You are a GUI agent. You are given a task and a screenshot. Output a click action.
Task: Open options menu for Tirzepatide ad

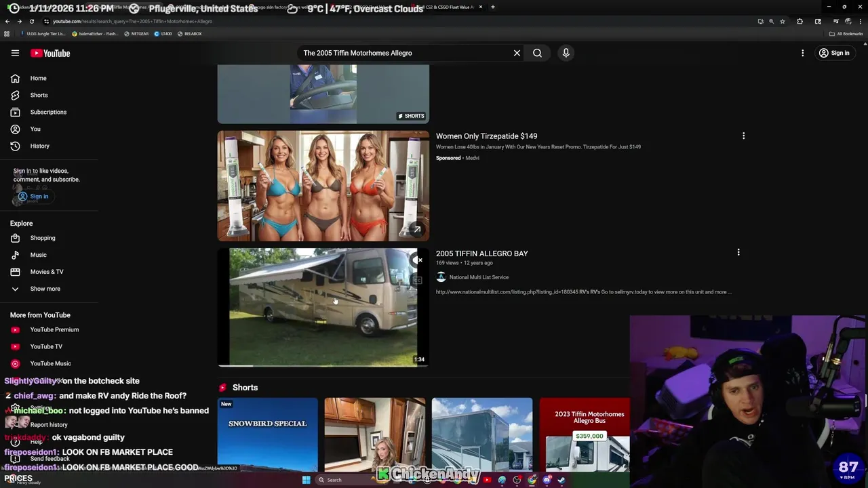[743, 136]
